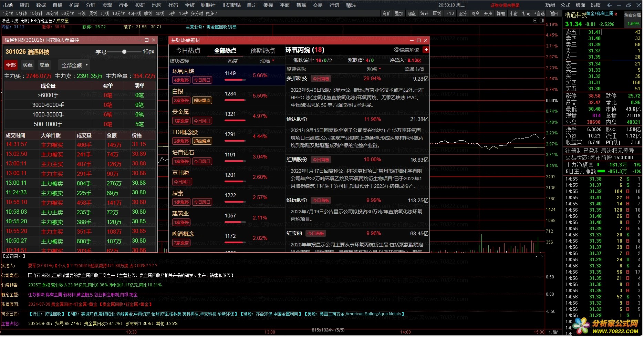This screenshot has height=337, width=644.
Task: Click the back arrow icon in title bar
Action: pos(610,5)
